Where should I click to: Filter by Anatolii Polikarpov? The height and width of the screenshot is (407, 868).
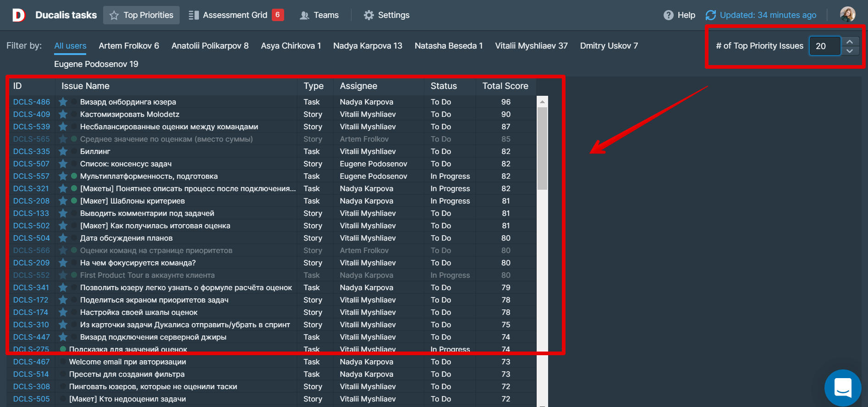pos(210,46)
